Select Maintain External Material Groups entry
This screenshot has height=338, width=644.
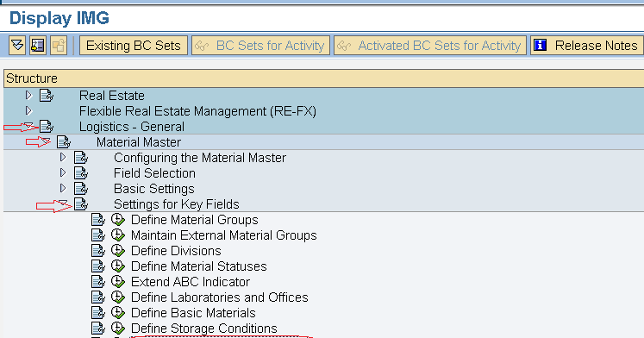coord(224,235)
